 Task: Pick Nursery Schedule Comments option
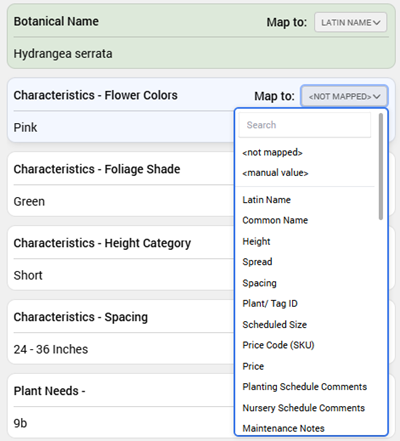point(304,408)
